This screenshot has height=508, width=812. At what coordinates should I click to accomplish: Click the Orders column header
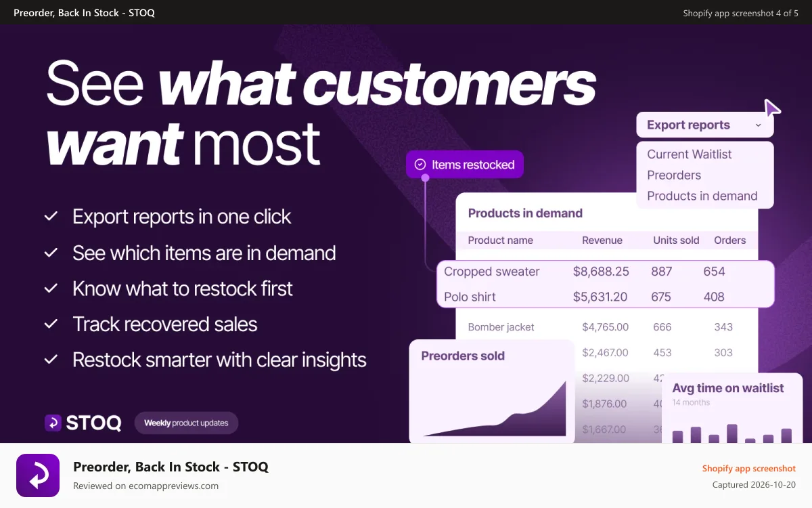729,240
